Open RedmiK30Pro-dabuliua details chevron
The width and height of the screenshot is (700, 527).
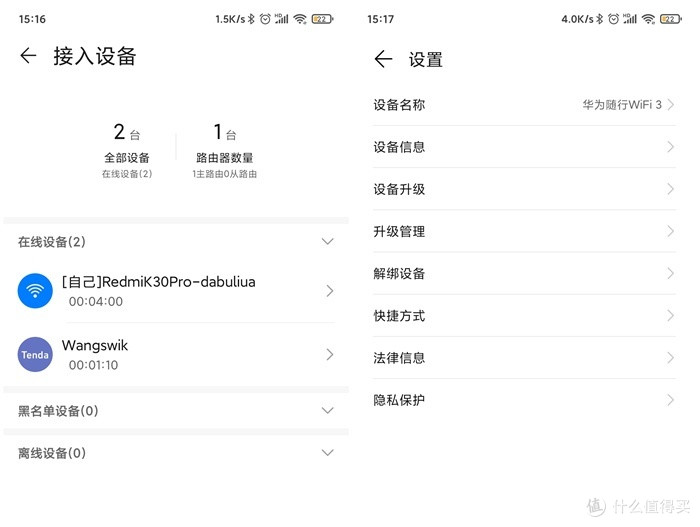coord(329,291)
